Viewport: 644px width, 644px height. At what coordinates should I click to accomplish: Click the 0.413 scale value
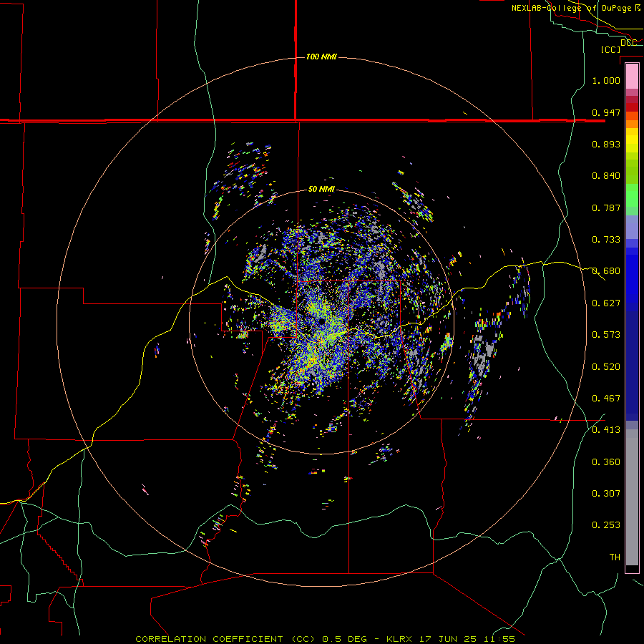coord(606,430)
